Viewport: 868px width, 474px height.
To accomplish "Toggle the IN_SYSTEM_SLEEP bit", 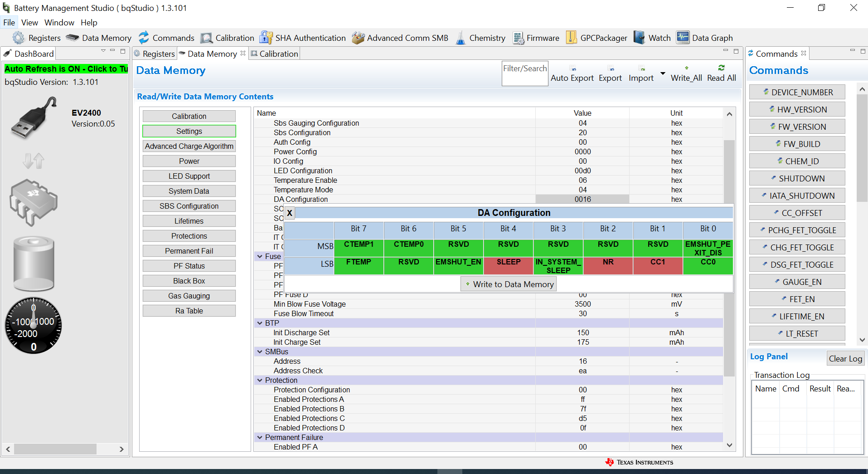I will [558, 266].
